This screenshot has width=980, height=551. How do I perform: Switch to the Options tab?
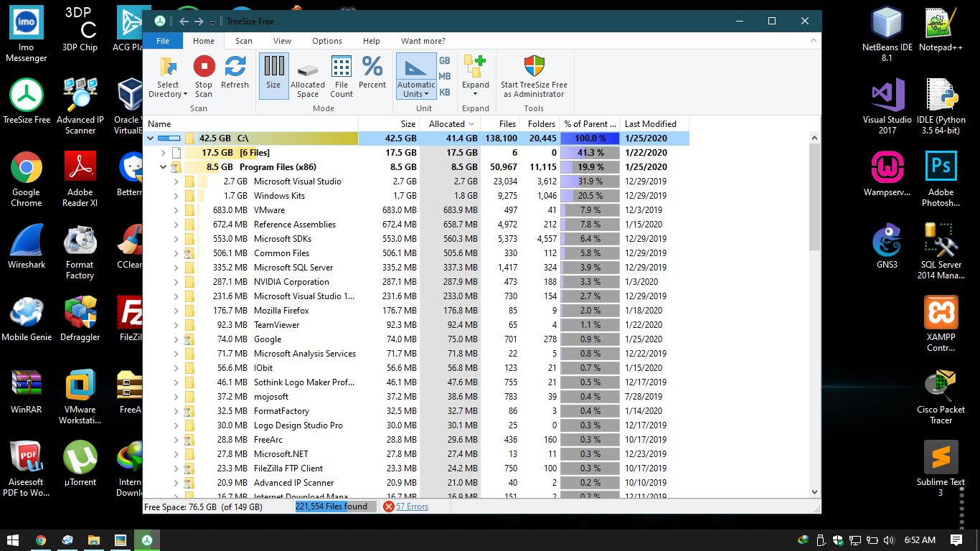pos(327,41)
